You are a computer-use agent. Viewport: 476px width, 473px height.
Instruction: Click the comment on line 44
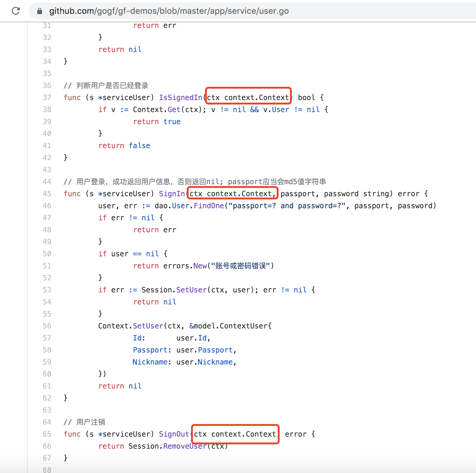click(195, 182)
